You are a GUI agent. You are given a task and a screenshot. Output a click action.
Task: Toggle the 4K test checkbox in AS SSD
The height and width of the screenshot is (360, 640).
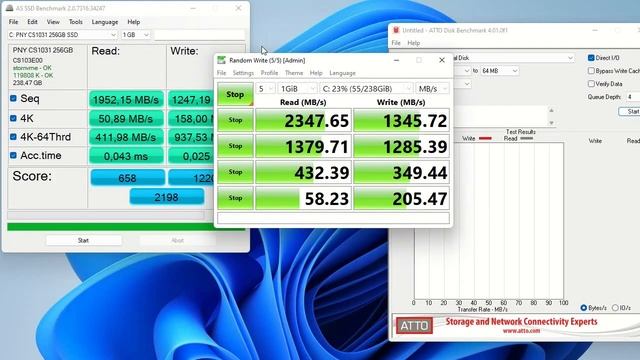(13, 118)
